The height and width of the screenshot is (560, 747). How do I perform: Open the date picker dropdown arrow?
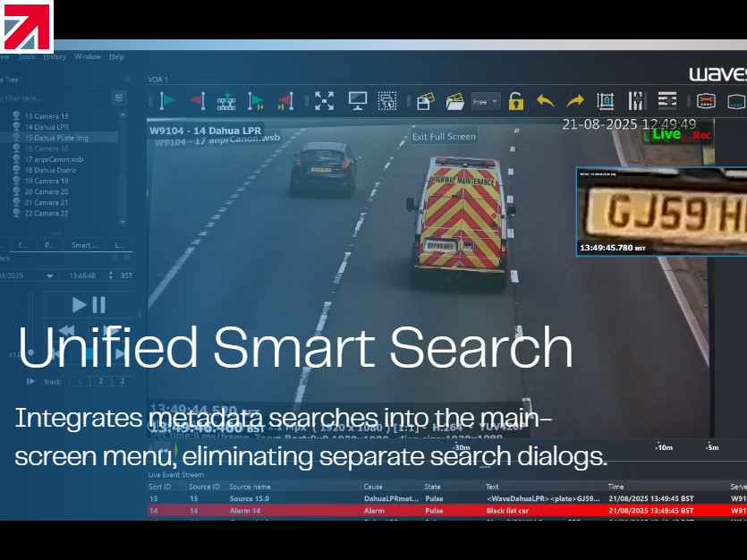50,276
